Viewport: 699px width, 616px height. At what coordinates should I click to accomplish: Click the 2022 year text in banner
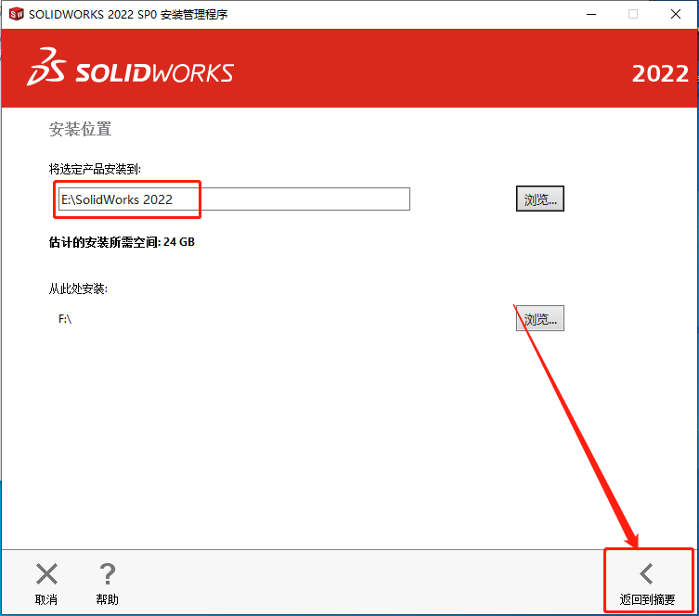(660, 73)
